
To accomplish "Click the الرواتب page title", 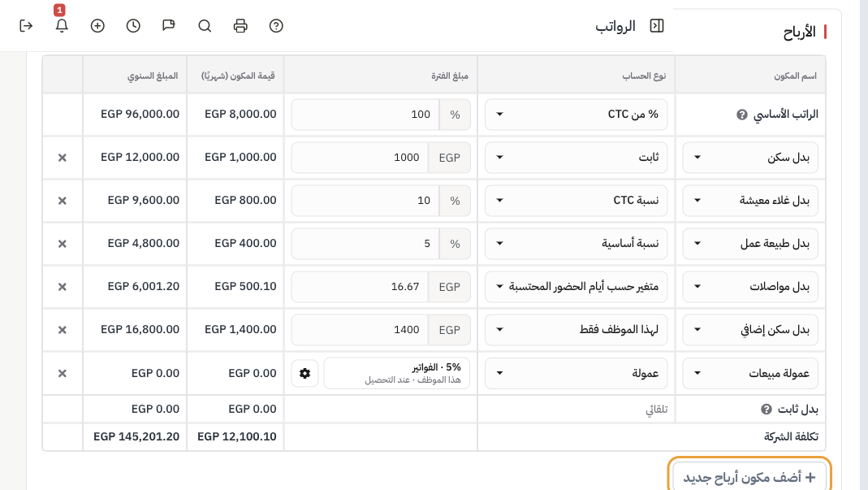I will 615,26.
